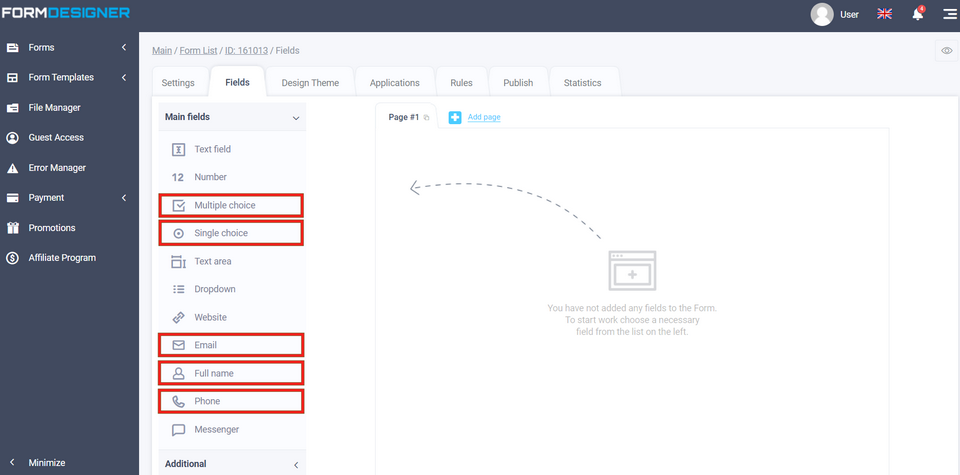This screenshot has height=475, width=960.
Task: Open the Rules tab
Action: (x=461, y=83)
